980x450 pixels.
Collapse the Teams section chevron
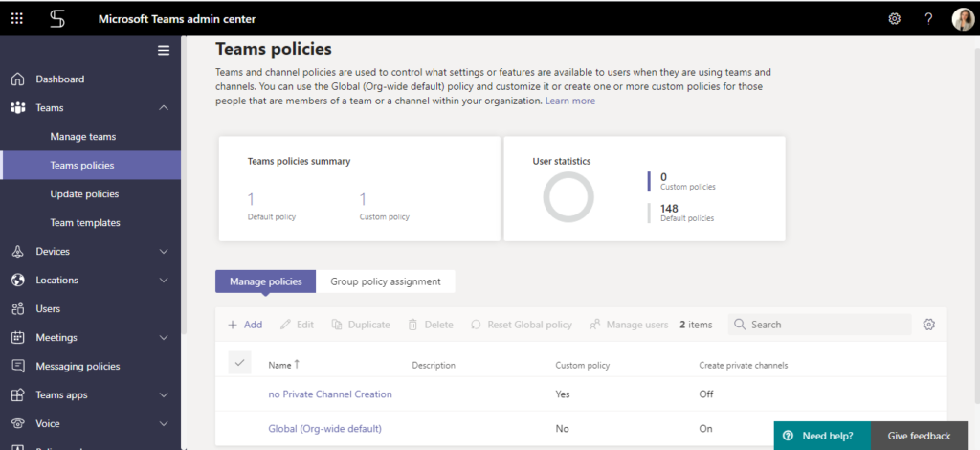tap(164, 108)
